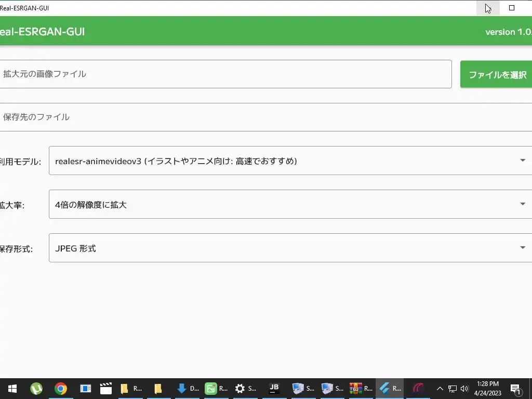Click the ファイルを選択 button
Image resolution: width=532 pixels, height=399 pixels.
coord(496,74)
